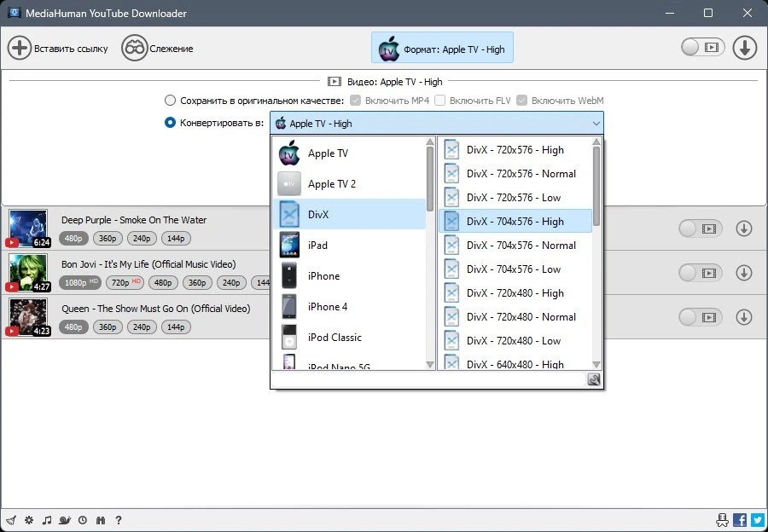Click the Paste Link plus icon
Viewport: 768px width, 532px height.
point(20,48)
